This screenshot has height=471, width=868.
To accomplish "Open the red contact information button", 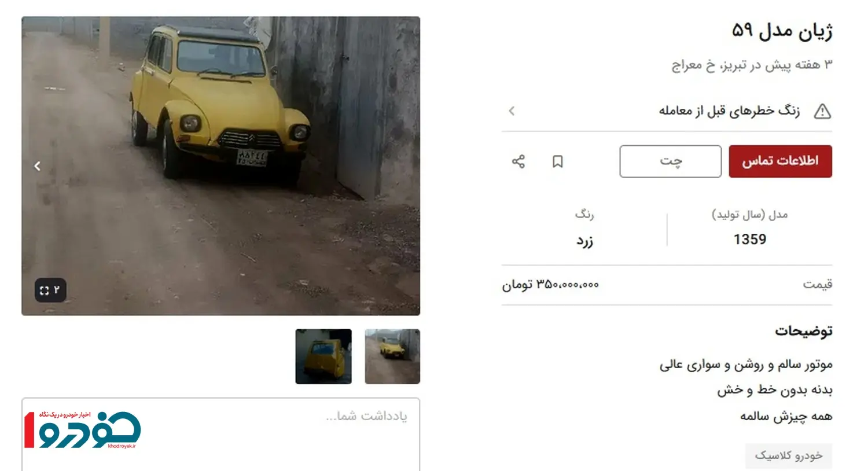I will tap(780, 161).
